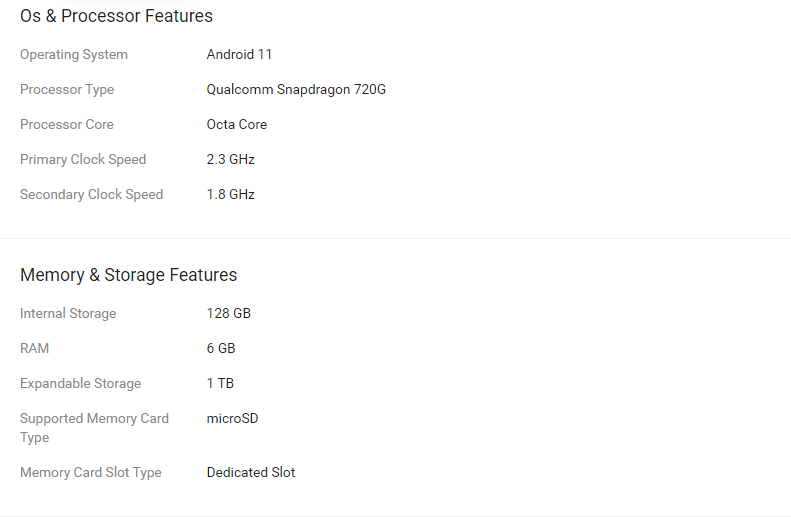Select the Secondary Clock Speed label
Viewport: 791px width, 517px height.
[91, 195]
